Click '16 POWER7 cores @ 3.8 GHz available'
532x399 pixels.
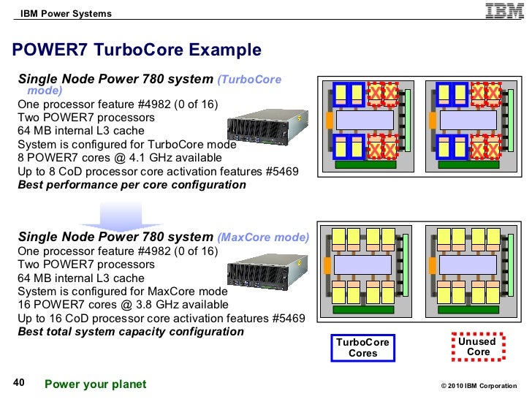123,304
